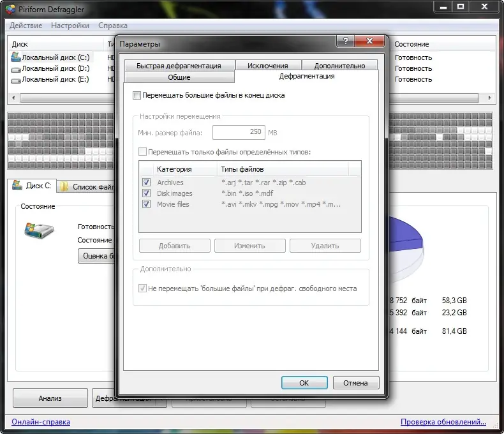Select the Local disk (C:) drive icon
The height and width of the screenshot is (434, 504).
point(16,57)
